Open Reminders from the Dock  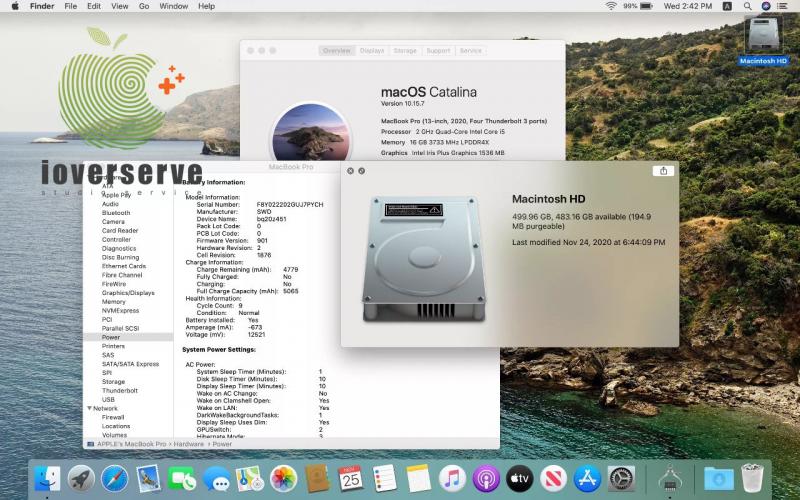[x=385, y=479]
